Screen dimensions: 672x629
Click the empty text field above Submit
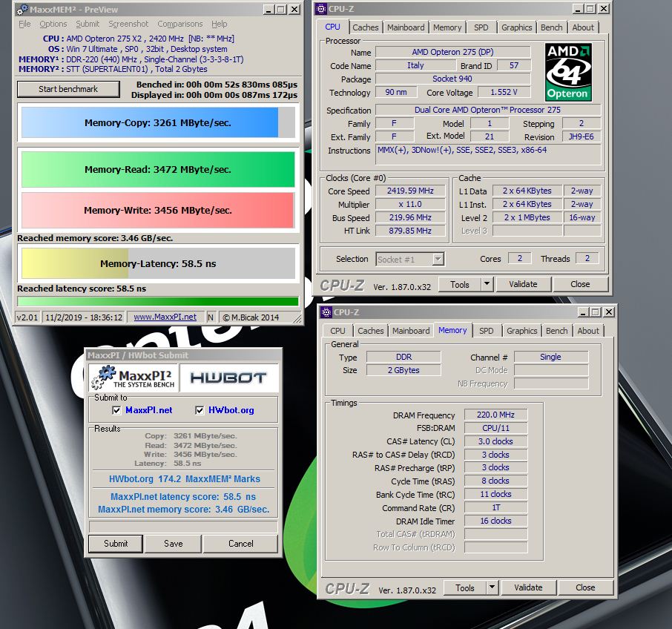coord(183,526)
